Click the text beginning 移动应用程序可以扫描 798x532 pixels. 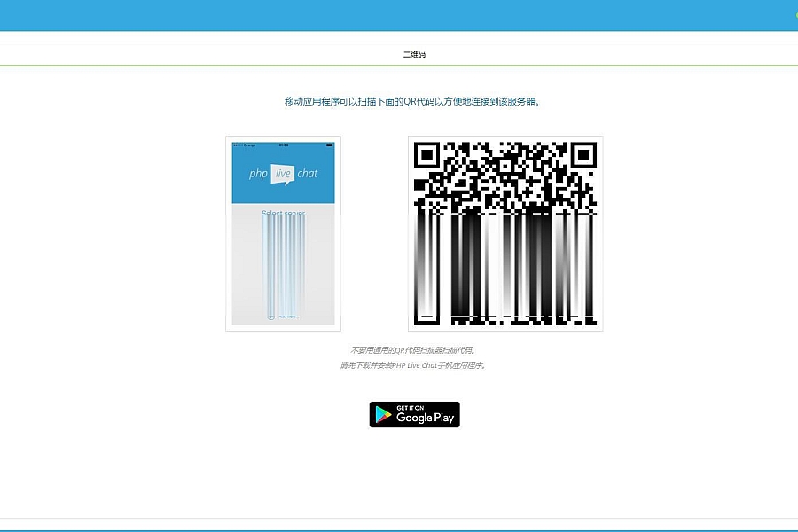pos(412,101)
